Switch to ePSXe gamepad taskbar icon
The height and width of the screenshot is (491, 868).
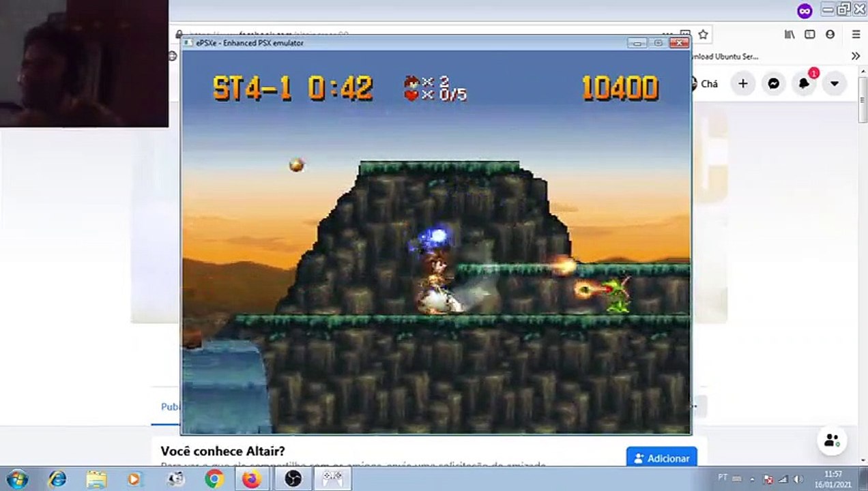pyautogui.click(x=332, y=479)
